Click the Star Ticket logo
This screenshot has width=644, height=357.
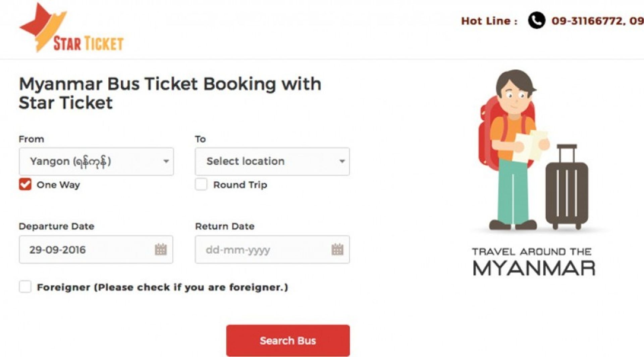(70, 28)
